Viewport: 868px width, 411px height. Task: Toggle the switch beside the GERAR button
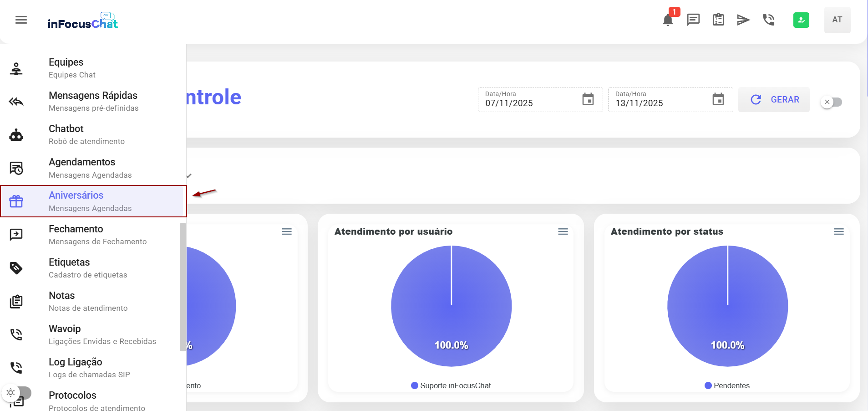click(832, 102)
